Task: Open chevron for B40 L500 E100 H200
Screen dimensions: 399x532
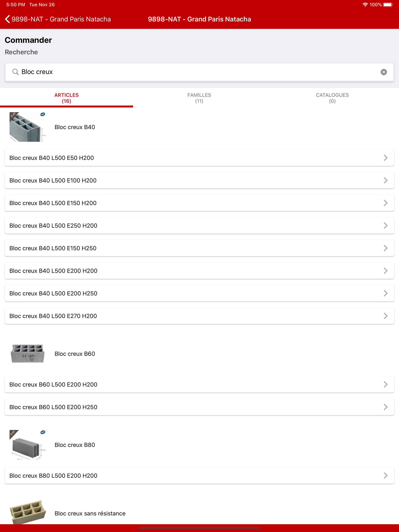Action: click(x=386, y=180)
